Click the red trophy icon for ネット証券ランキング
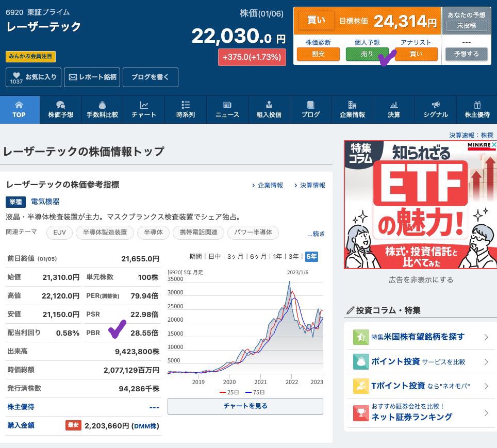497x448 pixels. pos(361,413)
